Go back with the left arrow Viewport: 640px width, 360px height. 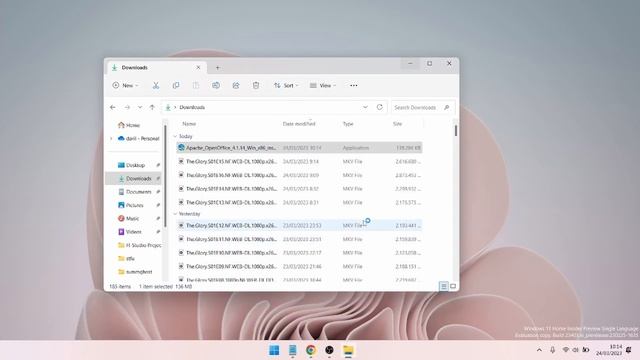coord(113,107)
